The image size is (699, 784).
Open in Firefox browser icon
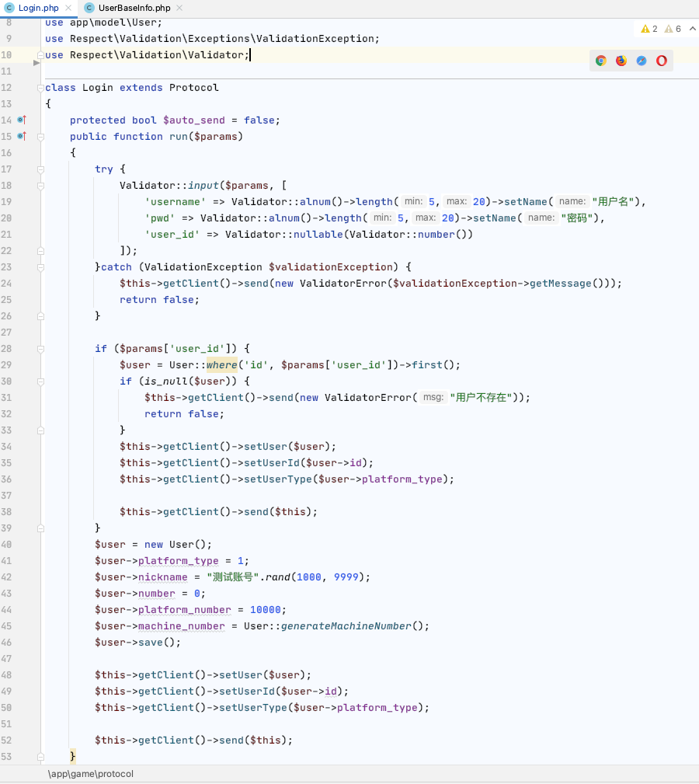click(x=621, y=61)
